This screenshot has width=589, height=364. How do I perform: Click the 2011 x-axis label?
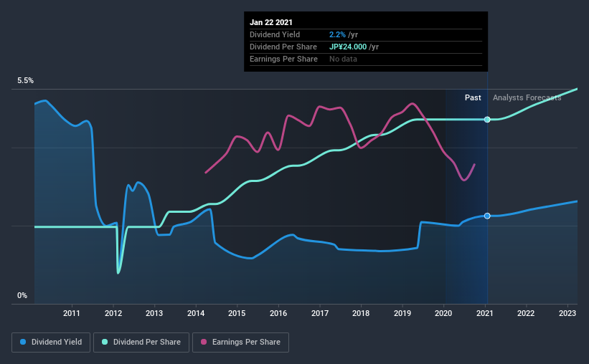coord(71,313)
